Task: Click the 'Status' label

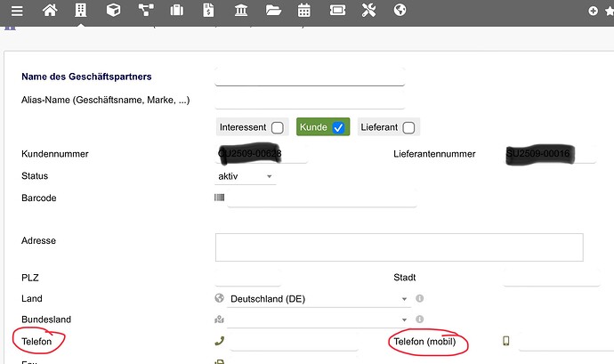Action: (35, 176)
